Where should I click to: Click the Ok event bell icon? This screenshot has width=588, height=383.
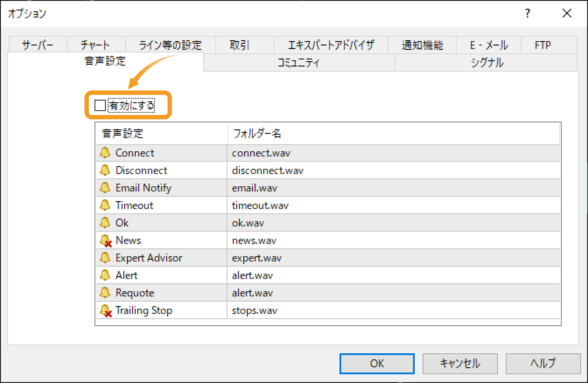click(105, 223)
